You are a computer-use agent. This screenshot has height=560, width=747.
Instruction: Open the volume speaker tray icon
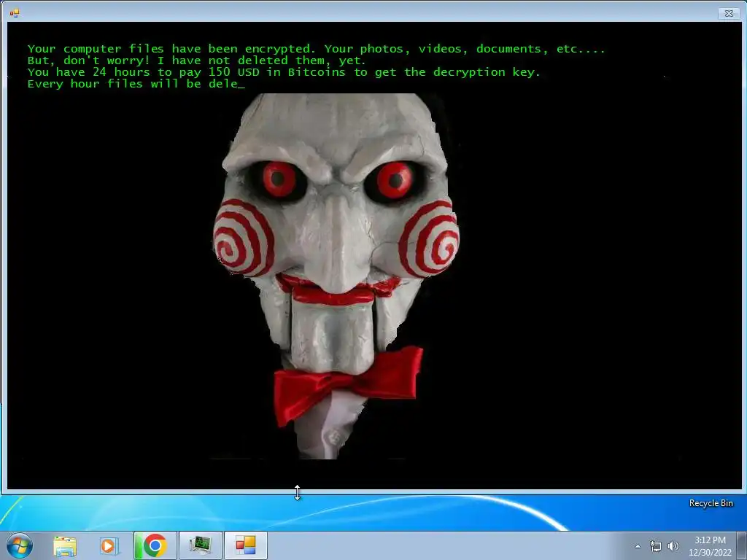(x=673, y=546)
